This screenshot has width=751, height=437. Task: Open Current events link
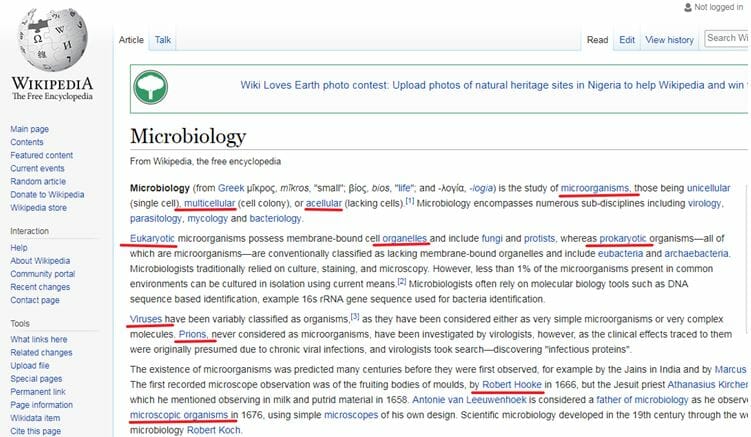(37, 168)
